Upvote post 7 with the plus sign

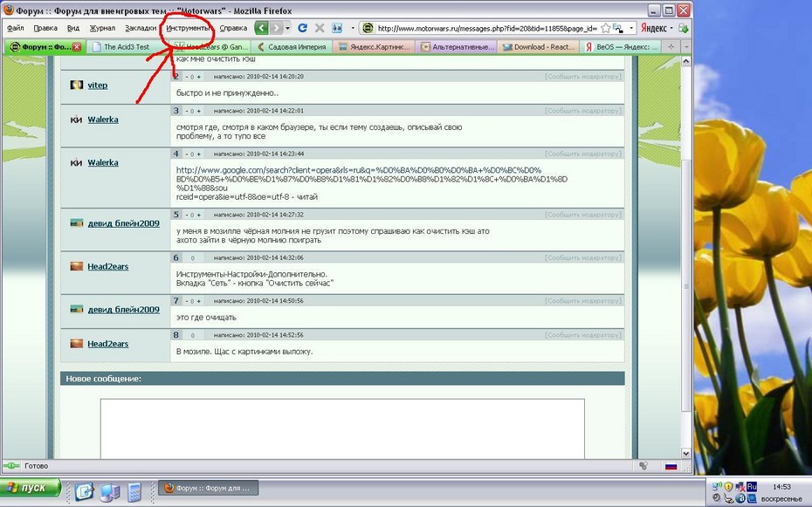(199, 301)
